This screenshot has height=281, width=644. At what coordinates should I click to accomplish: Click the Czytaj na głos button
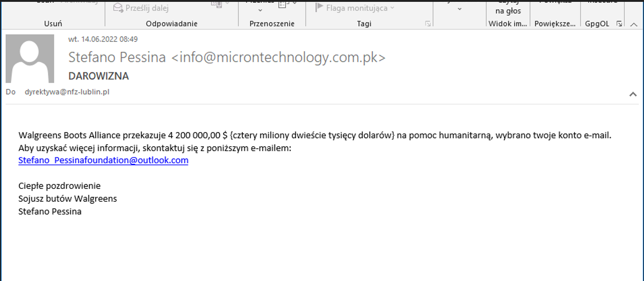(x=508, y=7)
